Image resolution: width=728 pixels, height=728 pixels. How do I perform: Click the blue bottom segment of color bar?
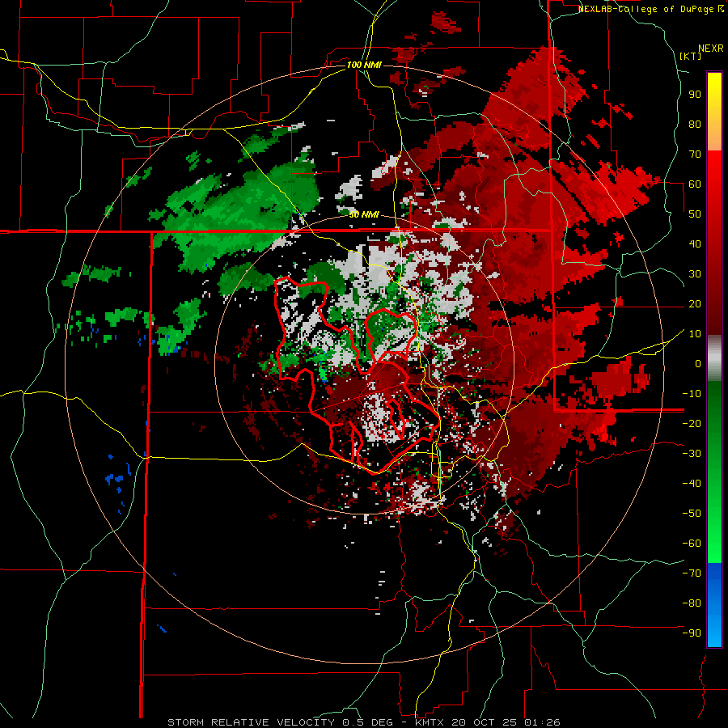point(714,605)
